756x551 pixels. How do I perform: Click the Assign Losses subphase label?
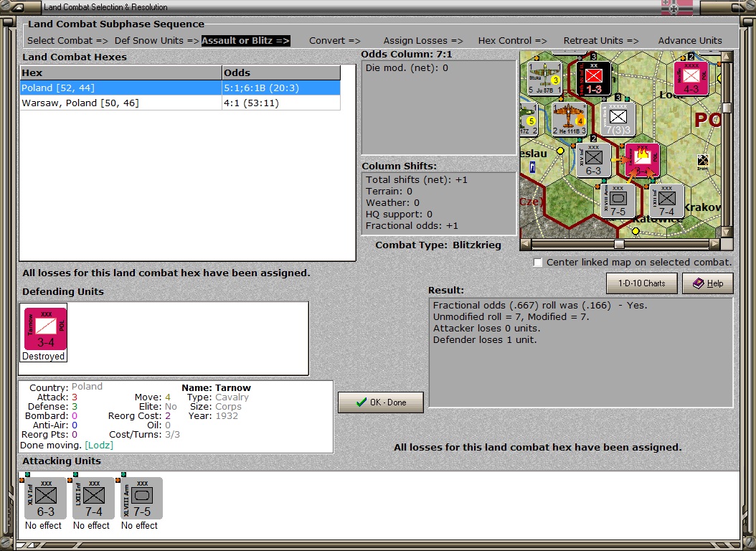[x=423, y=40]
